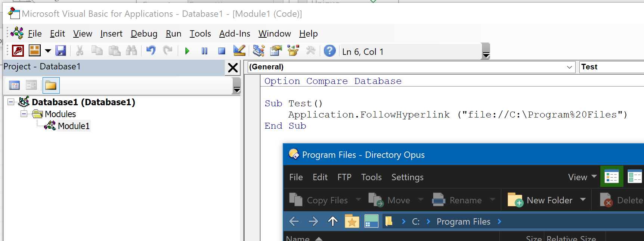Go up one folder in Directory Opus
Viewport: 644px width, 241px height.
click(x=332, y=221)
